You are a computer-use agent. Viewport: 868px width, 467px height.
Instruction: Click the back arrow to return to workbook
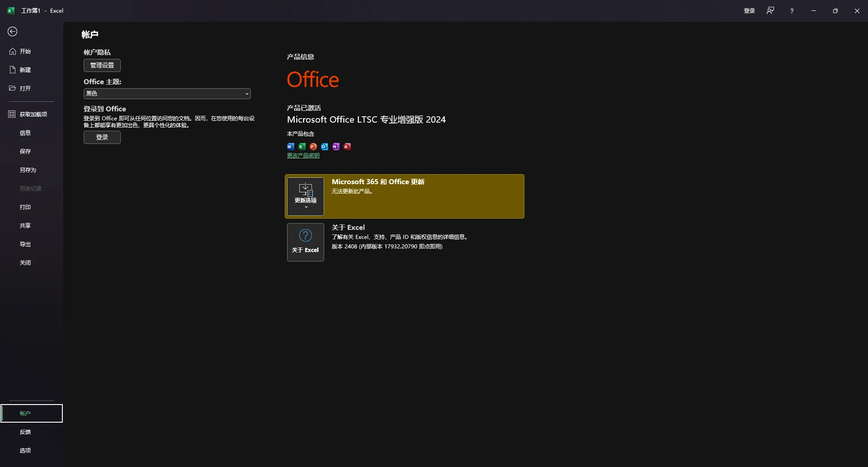13,31
